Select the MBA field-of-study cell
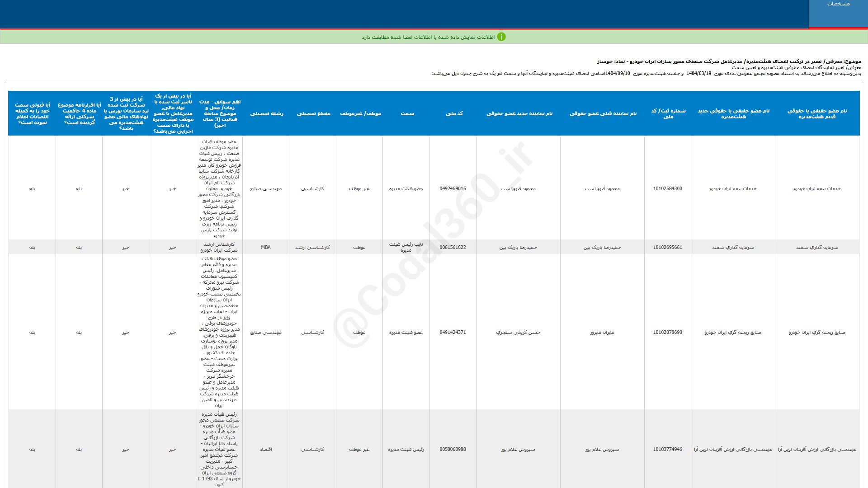This screenshot has height=488, width=868. (266, 247)
